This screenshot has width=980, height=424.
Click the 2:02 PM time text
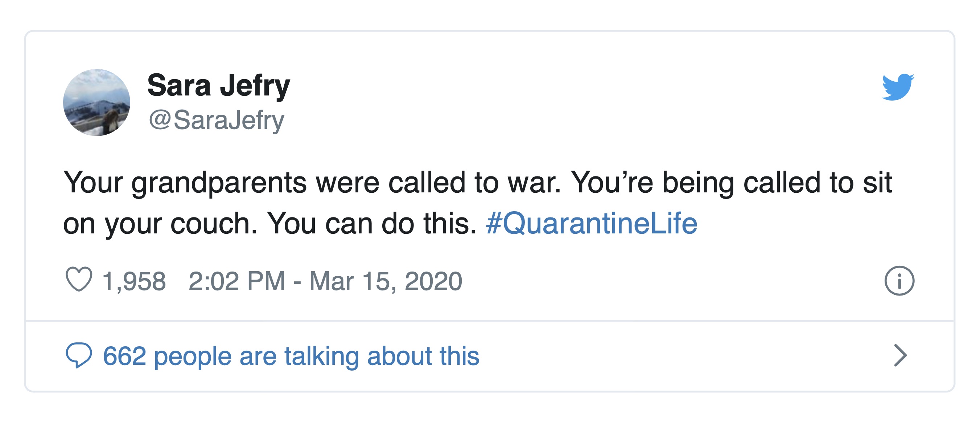(236, 281)
